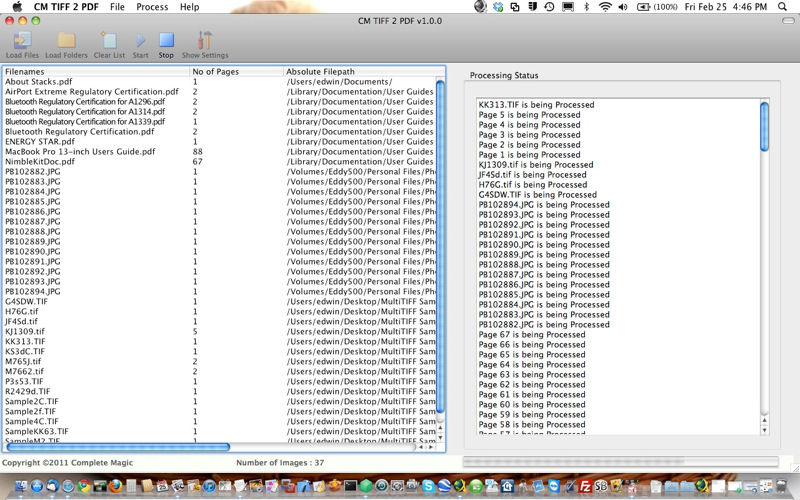Click the file list scroll right arrow
Viewport: 800px width, 500px height.
431,447
